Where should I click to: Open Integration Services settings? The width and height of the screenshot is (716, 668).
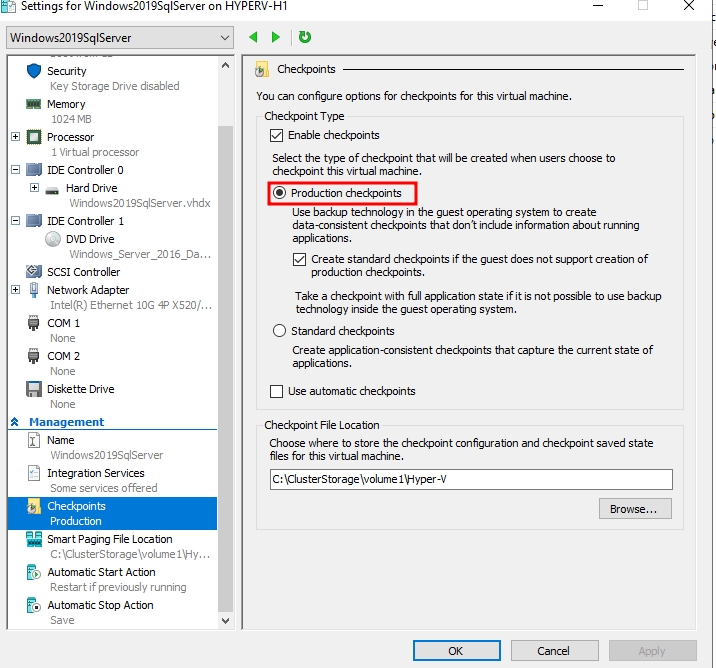tap(95, 473)
